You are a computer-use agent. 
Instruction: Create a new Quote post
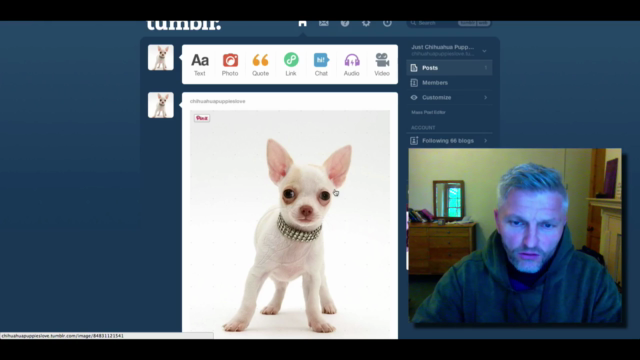click(x=260, y=64)
